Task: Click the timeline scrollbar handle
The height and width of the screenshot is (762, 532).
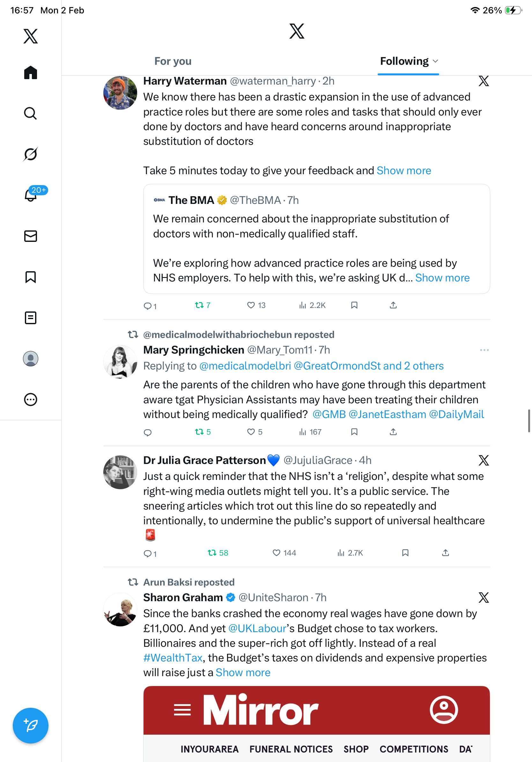Action: 529,421
